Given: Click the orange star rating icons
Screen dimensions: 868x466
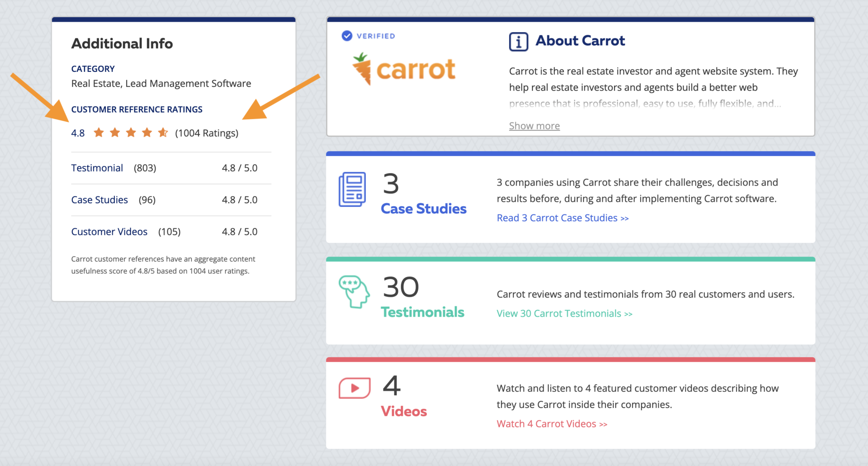Looking at the screenshot, I should coord(131,133).
